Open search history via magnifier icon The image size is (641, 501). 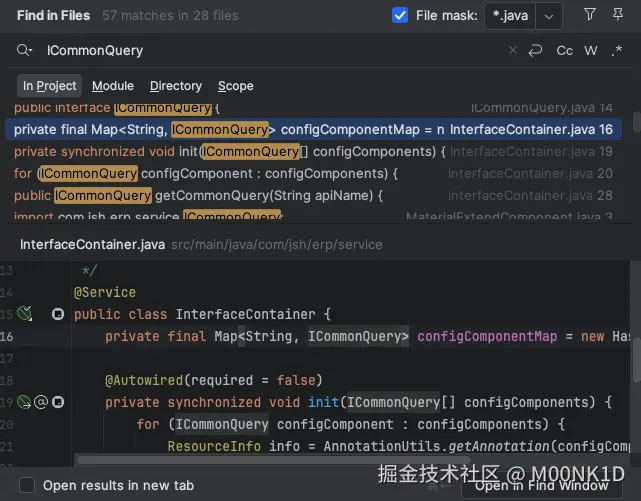(x=25, y=50)
